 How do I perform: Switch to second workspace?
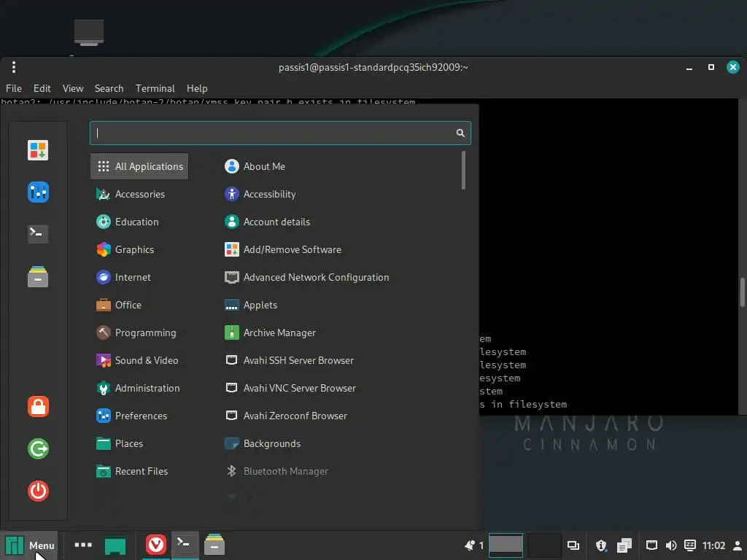coord(544,545)
